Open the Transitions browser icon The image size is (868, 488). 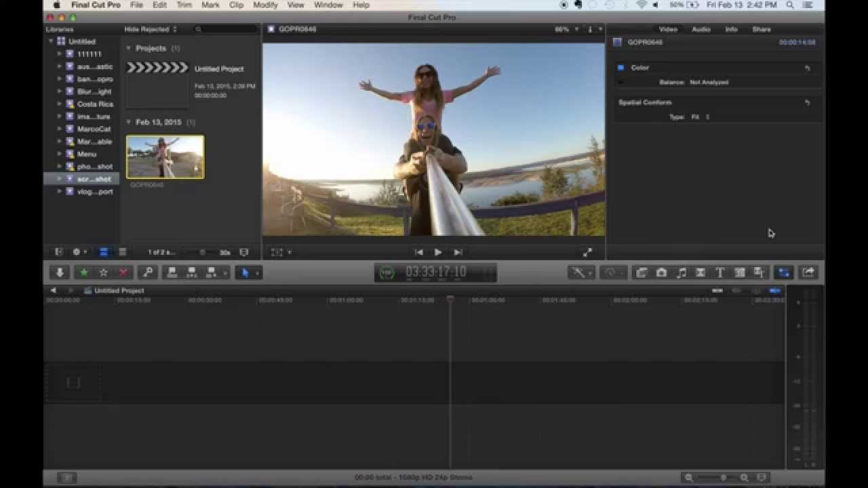(701, 272)
